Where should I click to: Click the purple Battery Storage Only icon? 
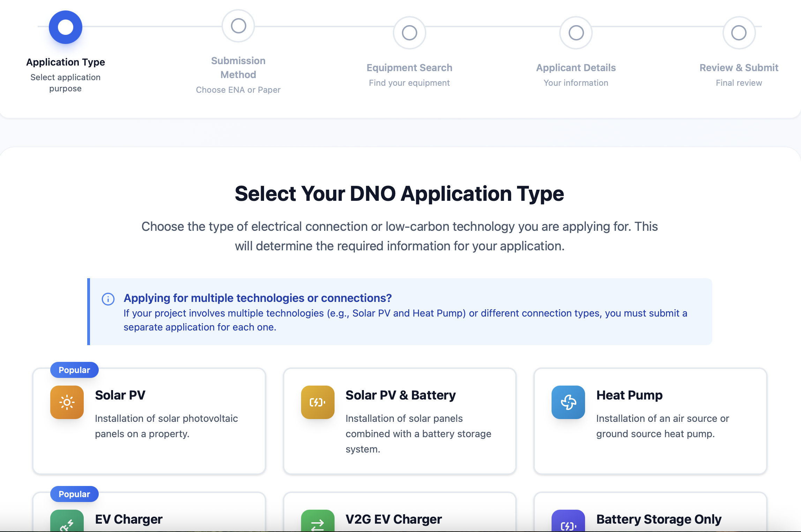568,522
